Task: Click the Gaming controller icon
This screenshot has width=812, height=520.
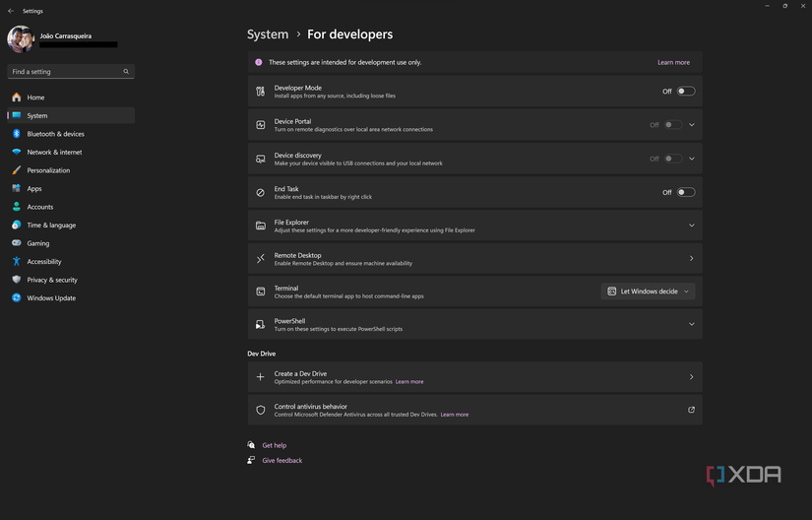Action: [17, 243]
